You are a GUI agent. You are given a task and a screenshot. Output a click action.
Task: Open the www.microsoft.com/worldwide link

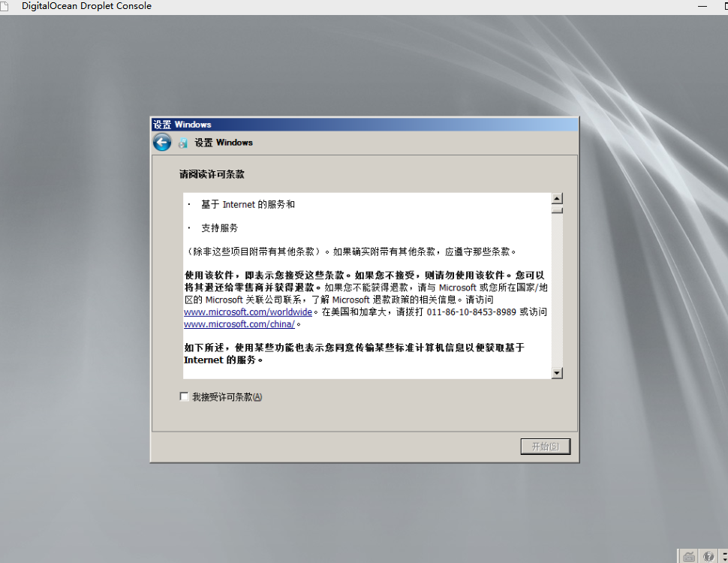248,312
